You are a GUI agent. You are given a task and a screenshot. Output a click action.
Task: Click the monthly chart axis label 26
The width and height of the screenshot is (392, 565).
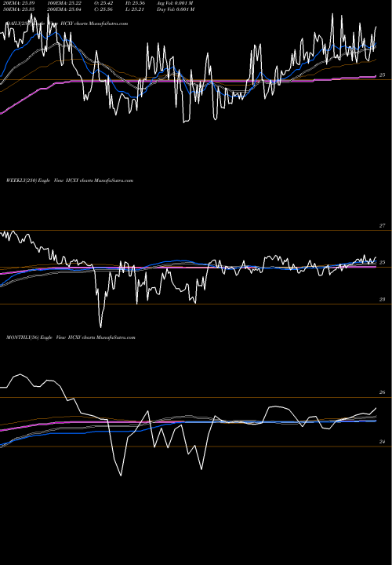point(382,392)
